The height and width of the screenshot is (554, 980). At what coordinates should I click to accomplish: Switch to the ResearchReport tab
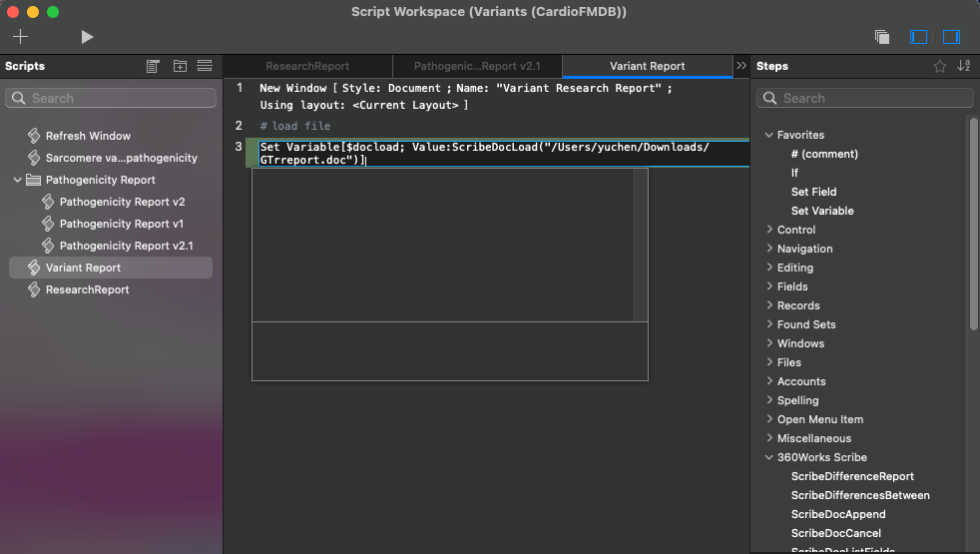307,66
